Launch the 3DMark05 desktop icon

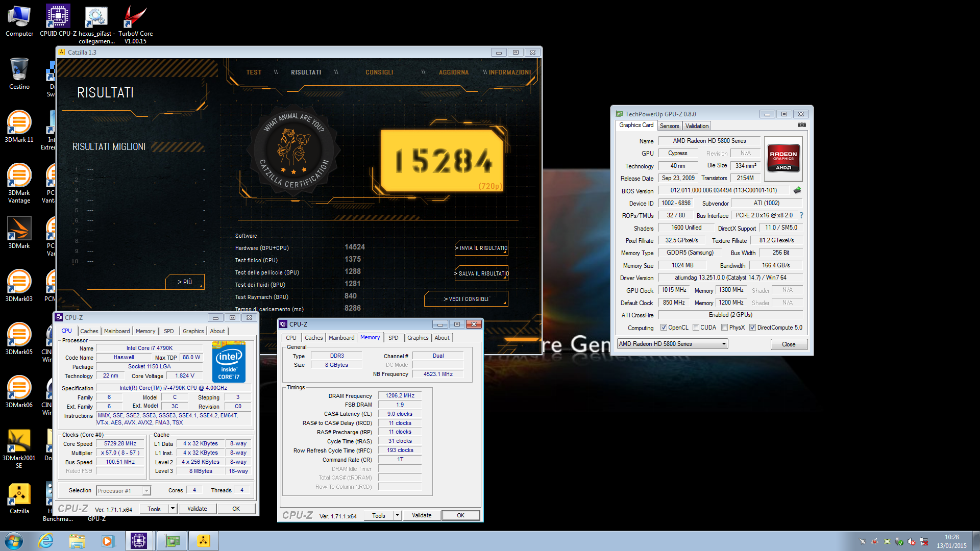point(19,339)
